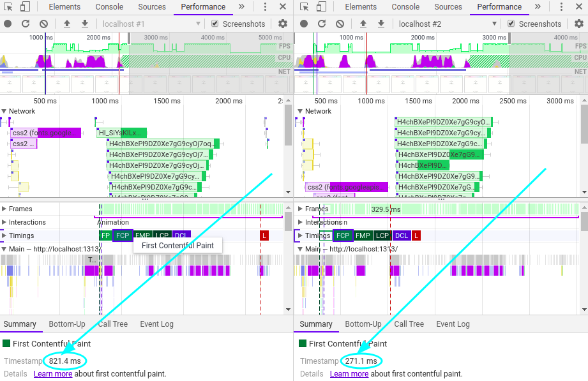Toggle device toolbar icon in right DevTools

tap(321, 7)
